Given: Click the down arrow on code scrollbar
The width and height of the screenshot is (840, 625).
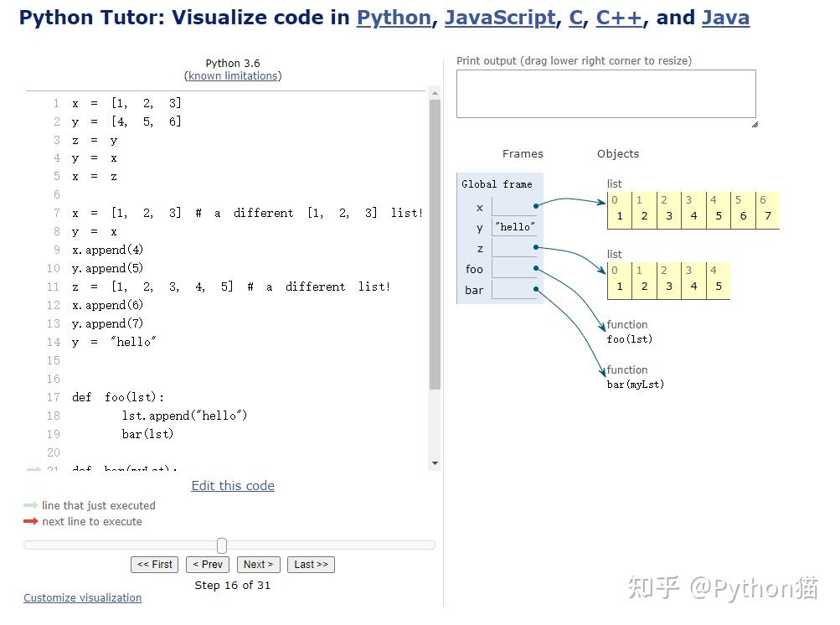Looking at the screenshot, I should (x=435, y=462).
